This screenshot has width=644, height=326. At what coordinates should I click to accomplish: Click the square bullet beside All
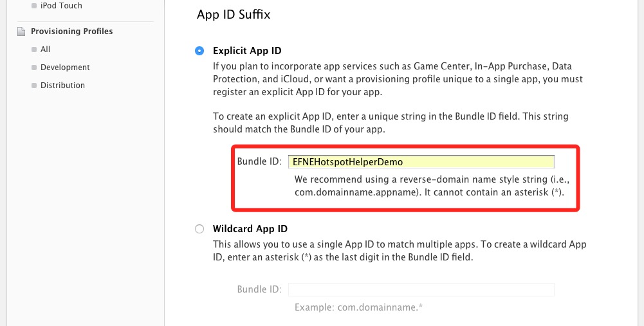[34, 50]
